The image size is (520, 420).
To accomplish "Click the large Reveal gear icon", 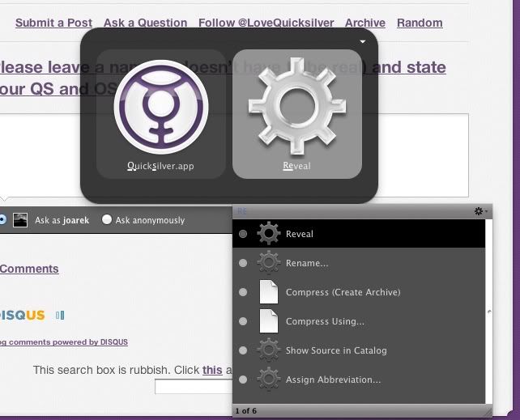I will tap(297, 107).
